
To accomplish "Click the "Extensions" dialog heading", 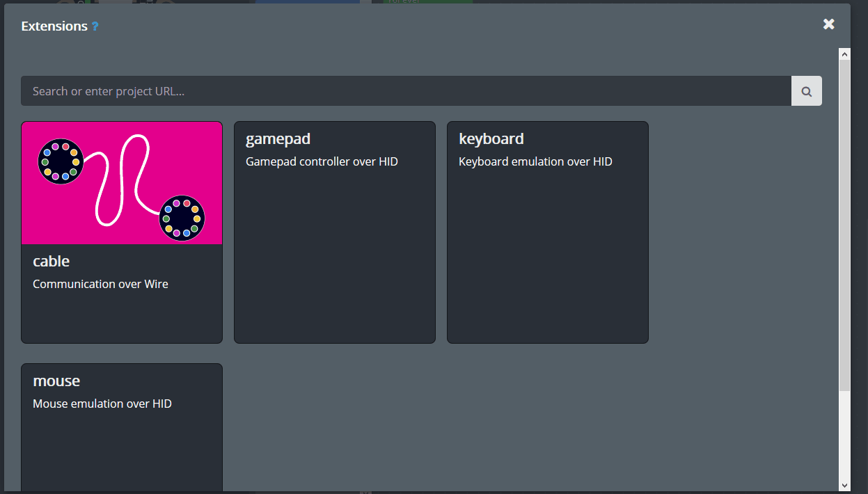I will click(x=54, y=26).
